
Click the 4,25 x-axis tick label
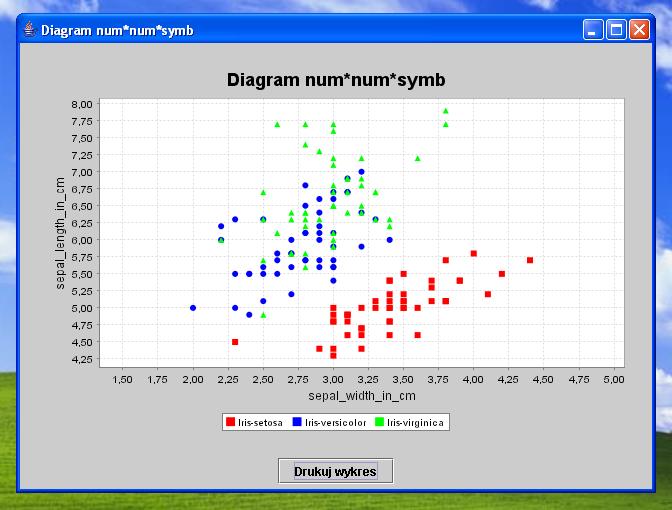(509, 379)
